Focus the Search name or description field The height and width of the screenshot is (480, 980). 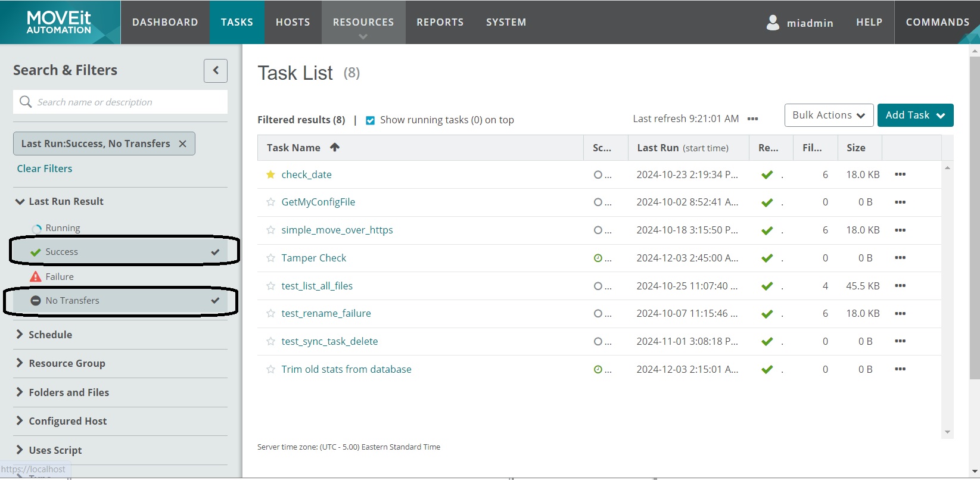pos(120,102)
